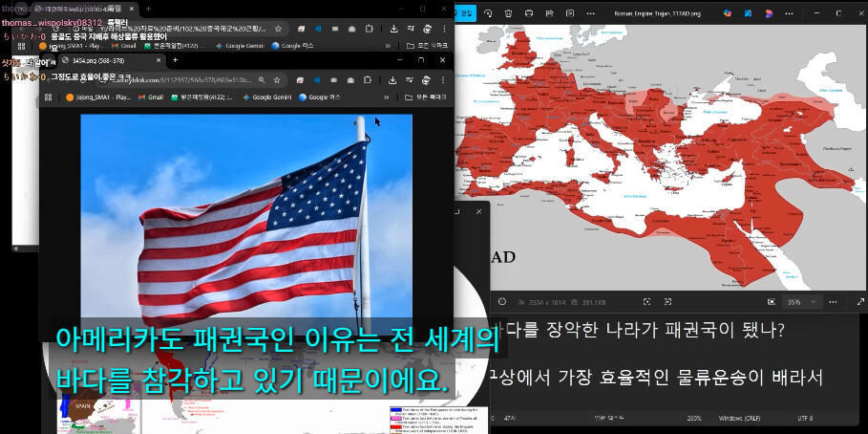The image size is (868, 434).
Task: Open Google Gemini bookmark in front Chrome
Action: [x=266, y=98]
